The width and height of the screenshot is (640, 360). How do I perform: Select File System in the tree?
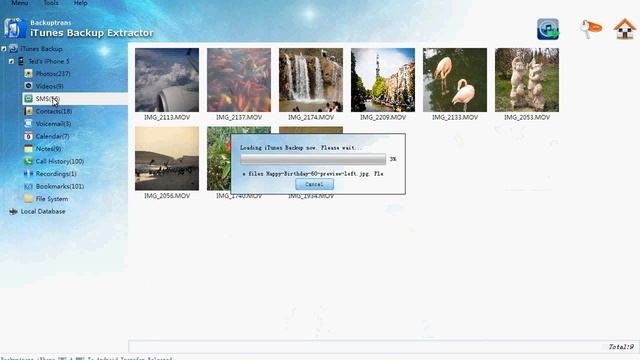(52, 199)
